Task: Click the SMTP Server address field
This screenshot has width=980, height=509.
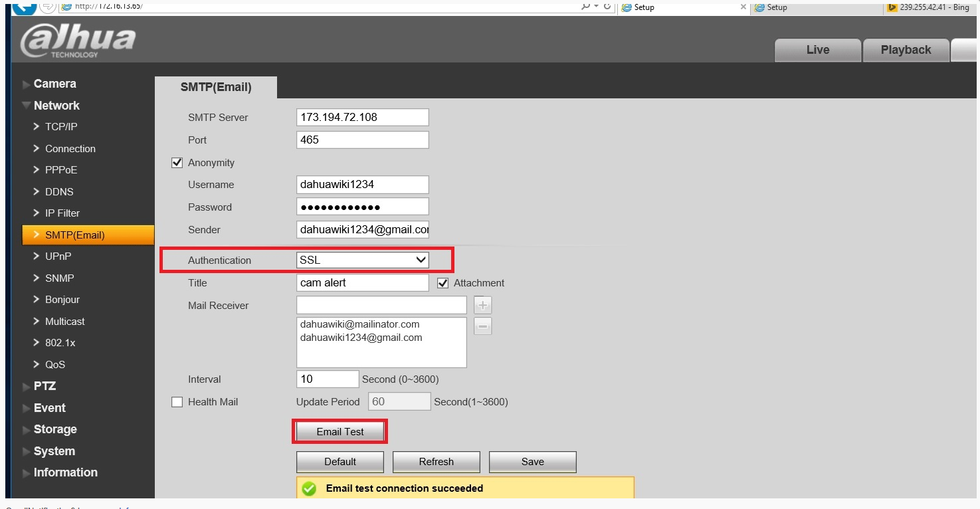Action: 363,117
